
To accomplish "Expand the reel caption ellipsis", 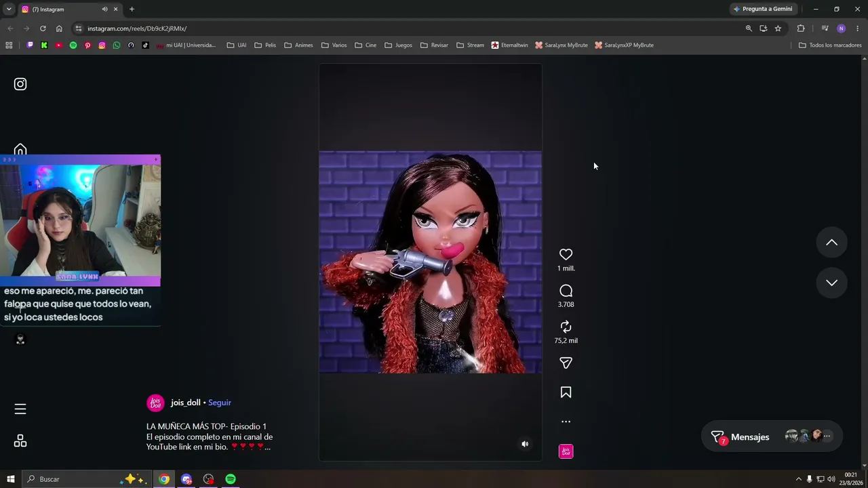I will [268, 447].
